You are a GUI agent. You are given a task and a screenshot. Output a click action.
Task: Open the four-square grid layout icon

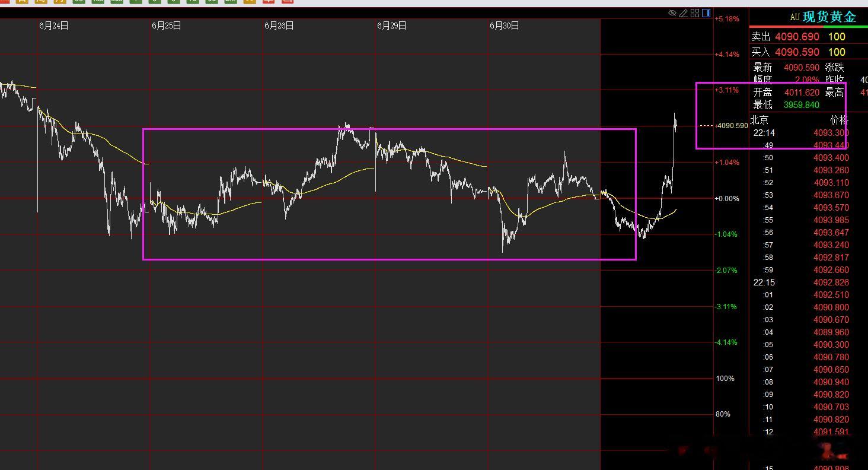[695, 13]
